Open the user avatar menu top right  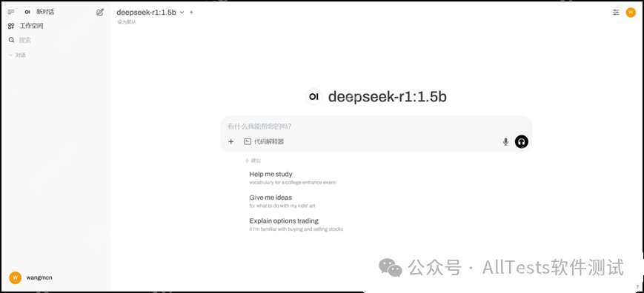point(631,13)
